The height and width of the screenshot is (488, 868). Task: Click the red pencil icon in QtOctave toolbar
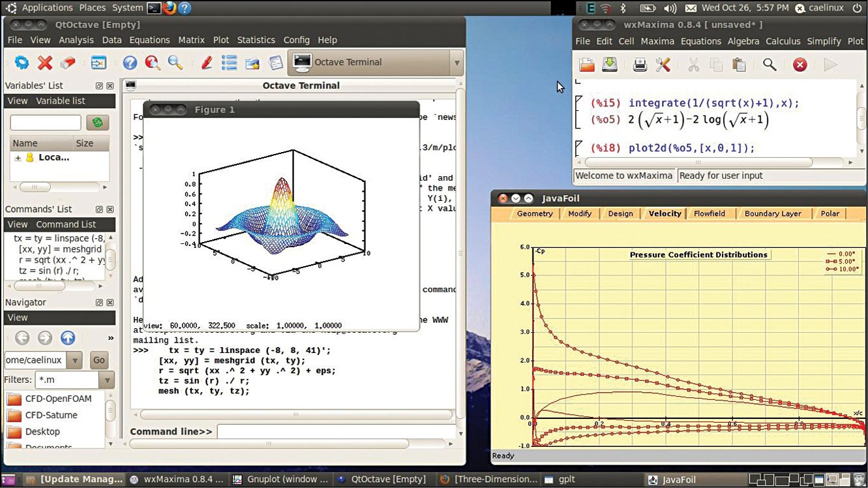pos(207,63)
